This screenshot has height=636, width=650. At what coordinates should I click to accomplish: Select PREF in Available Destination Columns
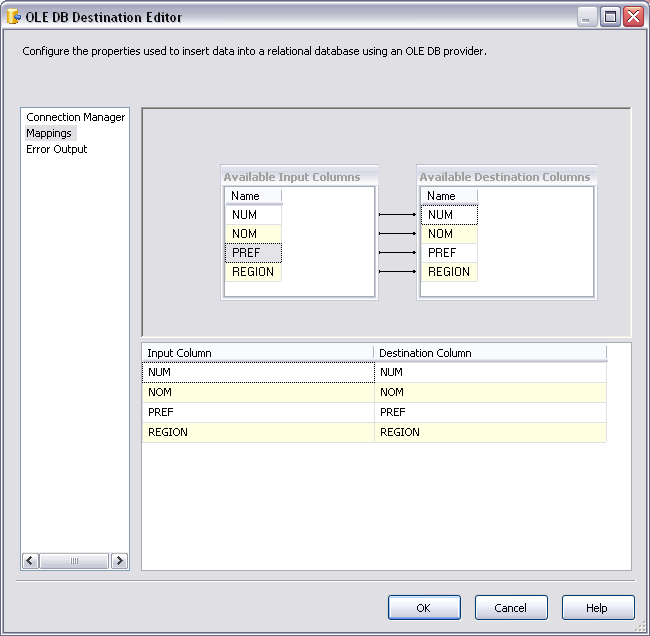[449, 253]
